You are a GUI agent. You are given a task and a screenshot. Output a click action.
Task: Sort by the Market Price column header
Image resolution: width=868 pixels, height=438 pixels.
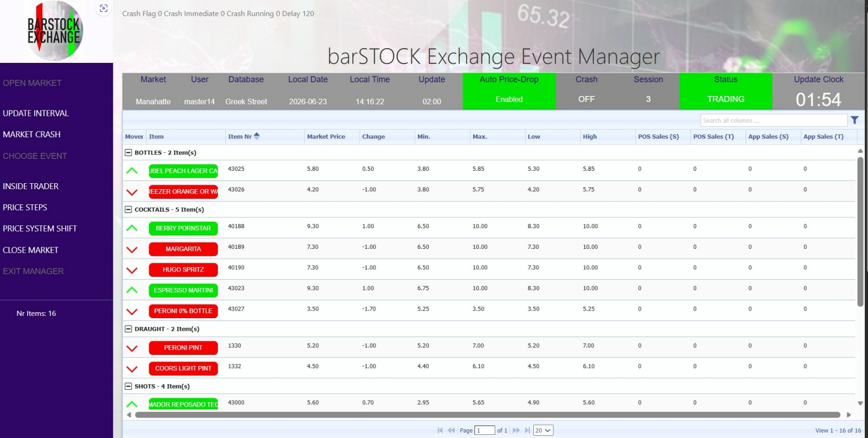coord(326,137)
